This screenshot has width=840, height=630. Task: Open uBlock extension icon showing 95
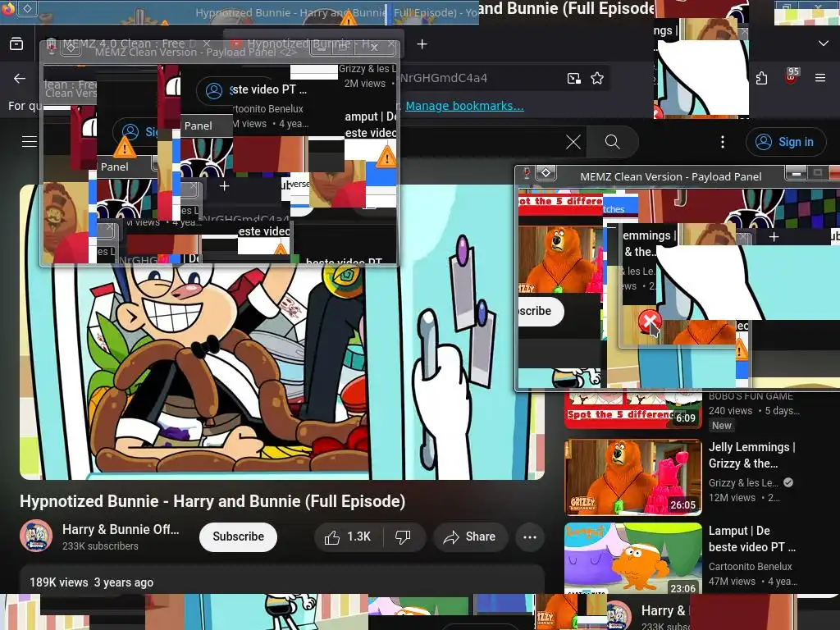coord(792,76)
